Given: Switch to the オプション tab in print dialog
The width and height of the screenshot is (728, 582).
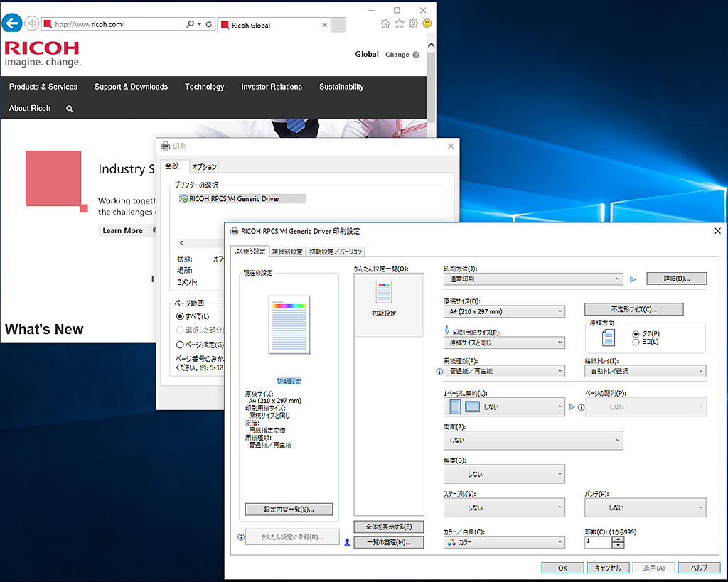Looking at the screenshot, I should pos(204,167).
